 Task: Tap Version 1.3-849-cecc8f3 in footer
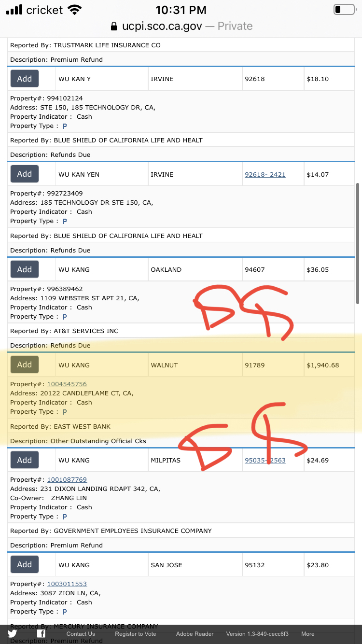(257, 634)
